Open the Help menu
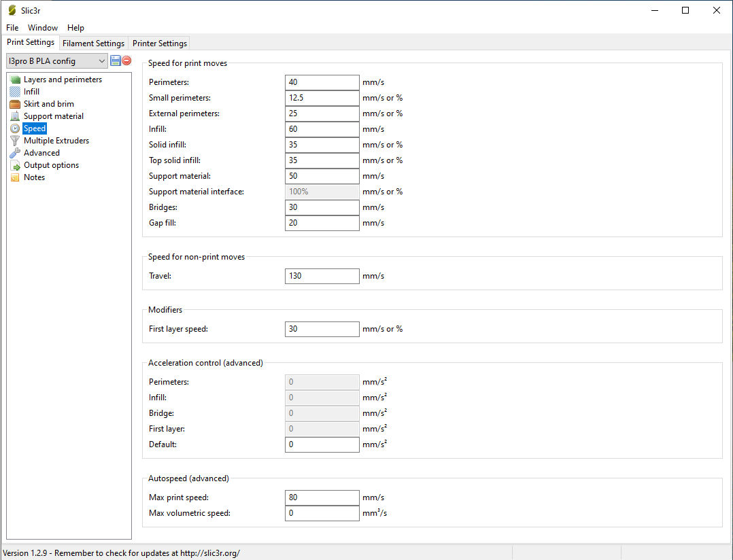Image resolution: width=733 pixels, height=560 pixels. click(x=75, y=28)
